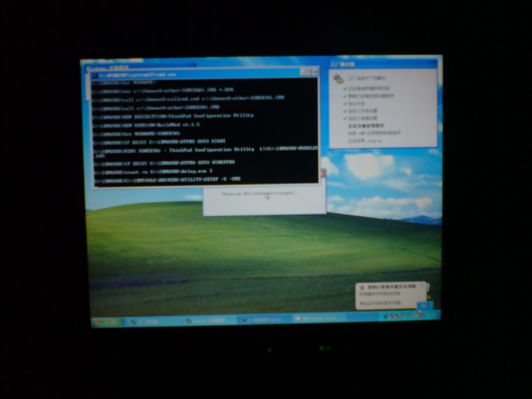This screenshot has width=532, height=399.
Task: Switch to the IBM taskbar button
Action: pyautogui.click(x=319, y=319)
